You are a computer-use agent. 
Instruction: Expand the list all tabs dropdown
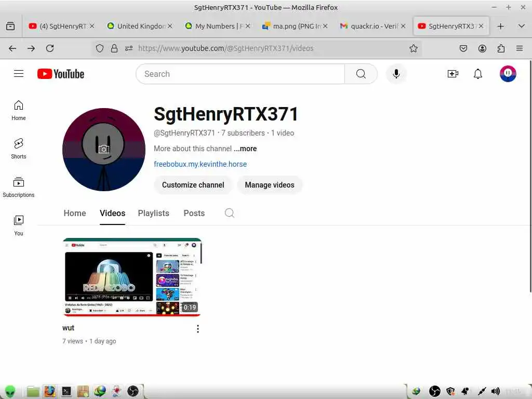click(x=522, y=26)
